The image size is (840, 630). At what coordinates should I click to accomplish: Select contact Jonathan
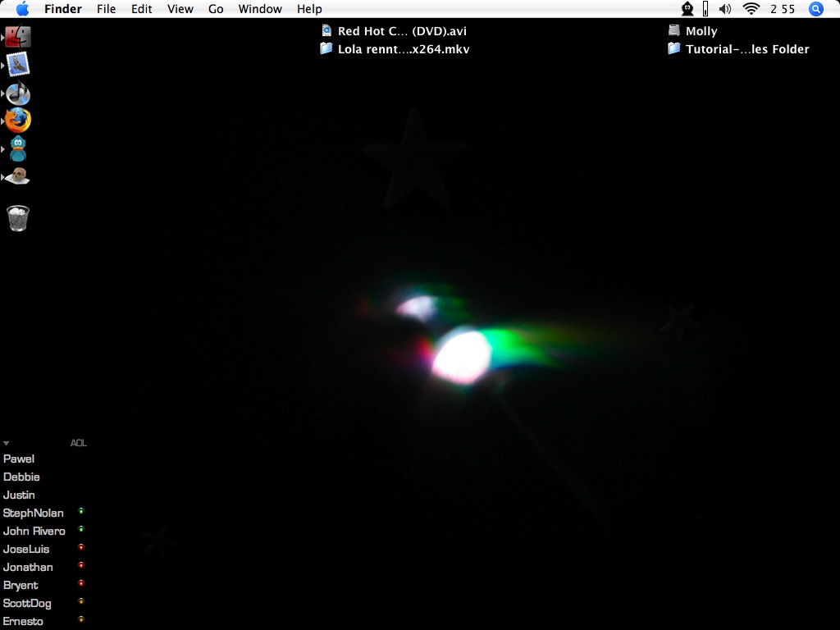click(28, 568)
